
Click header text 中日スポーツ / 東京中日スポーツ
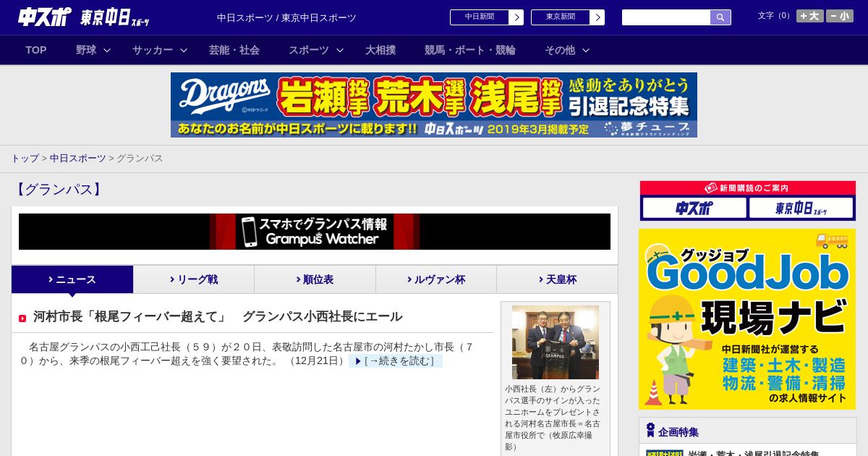(x=286, y=17)
